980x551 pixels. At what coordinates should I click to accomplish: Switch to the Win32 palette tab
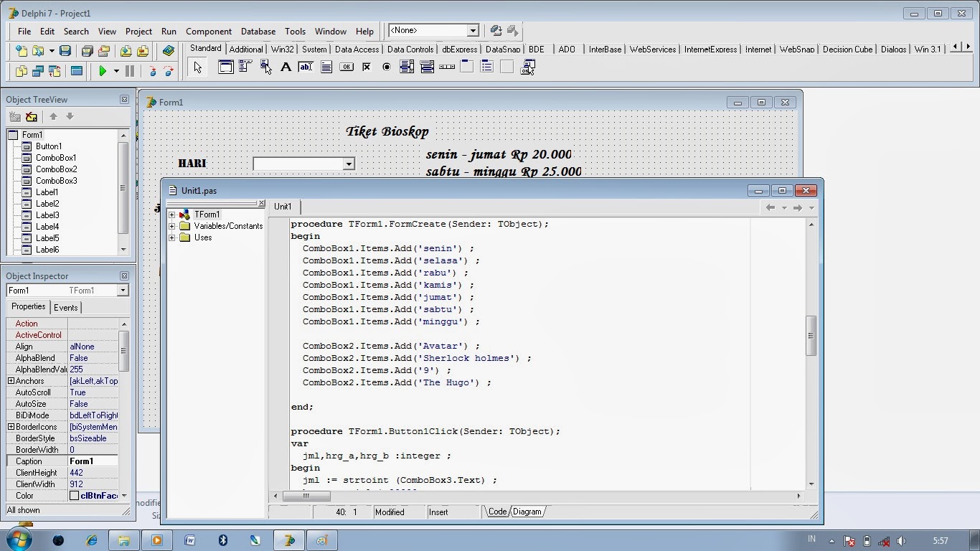click(283, 50)
